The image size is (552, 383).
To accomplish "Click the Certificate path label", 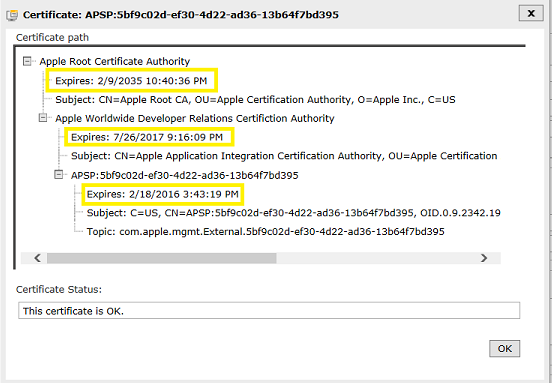I will [52, 37].
